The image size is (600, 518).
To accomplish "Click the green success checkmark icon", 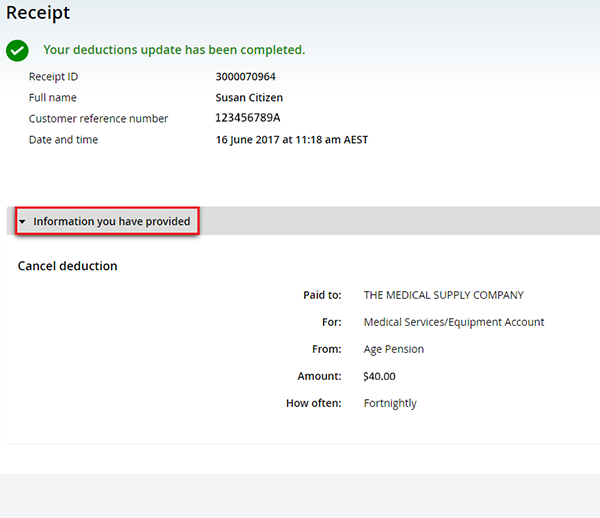I will click(x=17, y=50).
